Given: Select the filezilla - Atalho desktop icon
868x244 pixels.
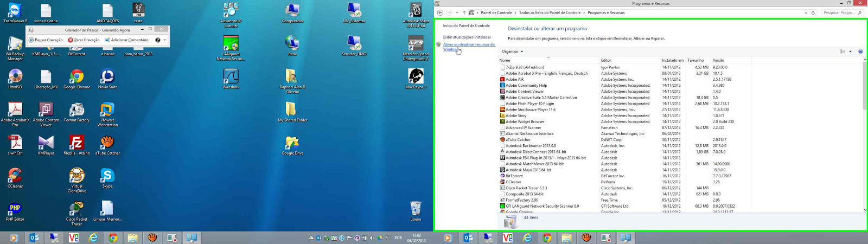Looking at the screenshot, I should tap(76, 145).
